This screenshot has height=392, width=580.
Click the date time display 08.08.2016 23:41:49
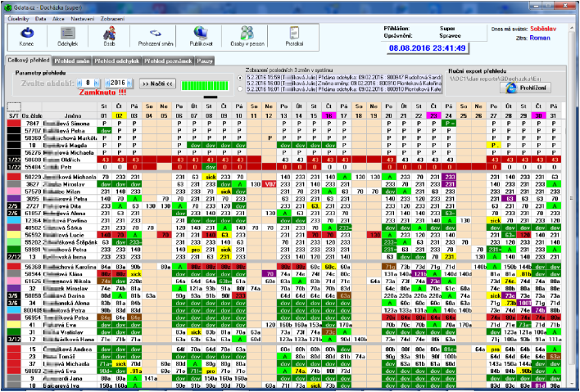pos(427,48)
